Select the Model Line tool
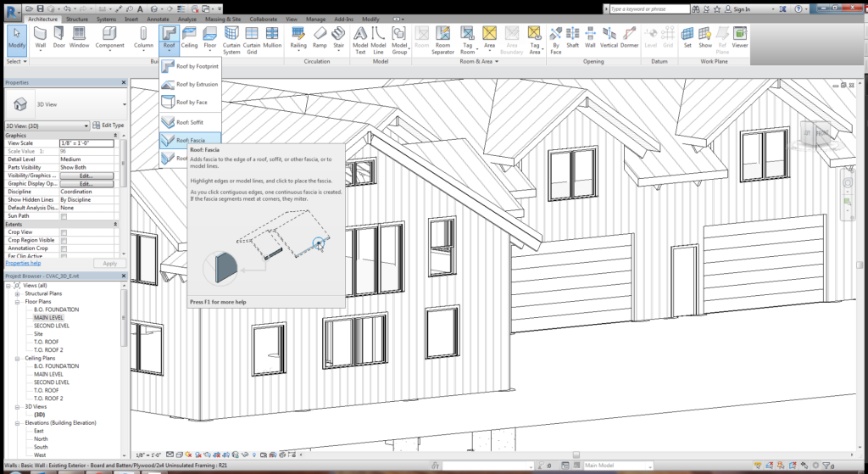 378,40
